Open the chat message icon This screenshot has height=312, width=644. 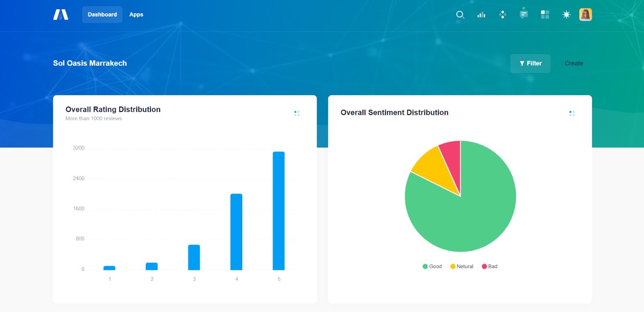tap(524, 15)
